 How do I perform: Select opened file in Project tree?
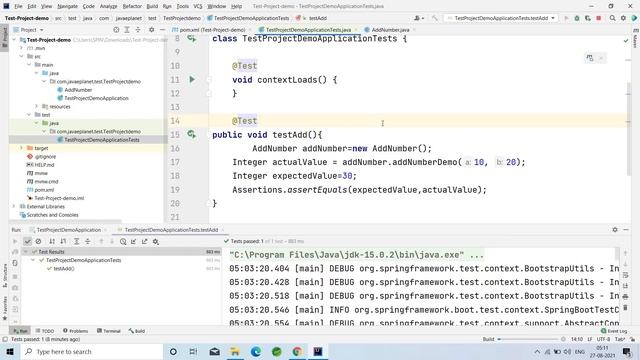pyautogui.click(x=116, y=30)
